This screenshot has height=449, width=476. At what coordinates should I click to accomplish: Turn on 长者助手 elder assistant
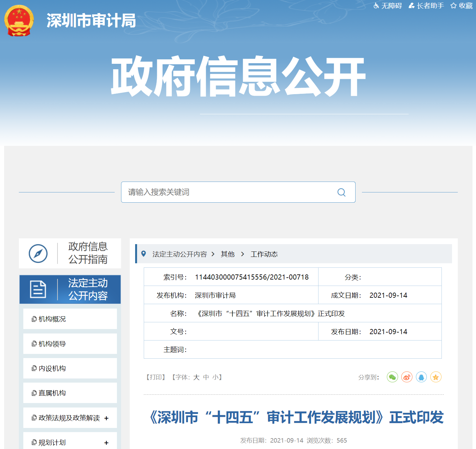426,6
